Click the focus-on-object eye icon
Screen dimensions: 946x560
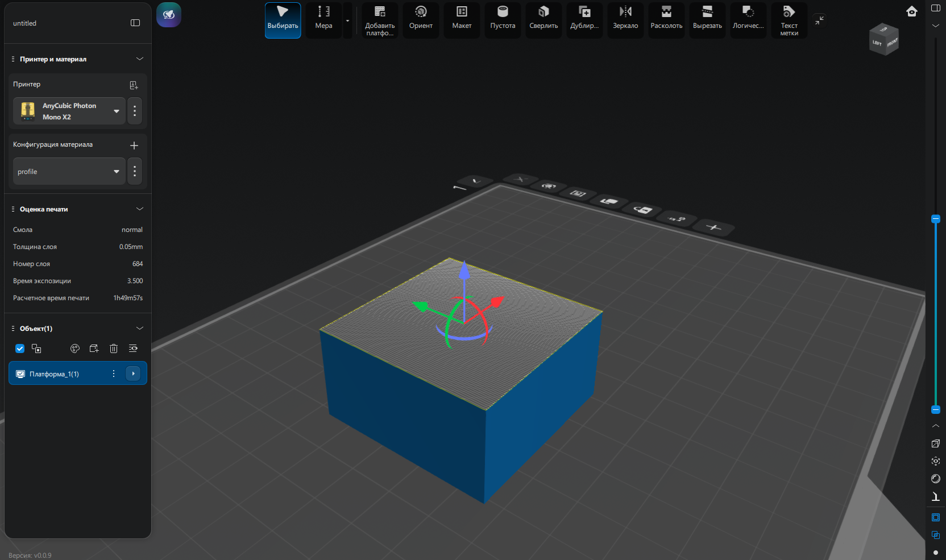936,461
